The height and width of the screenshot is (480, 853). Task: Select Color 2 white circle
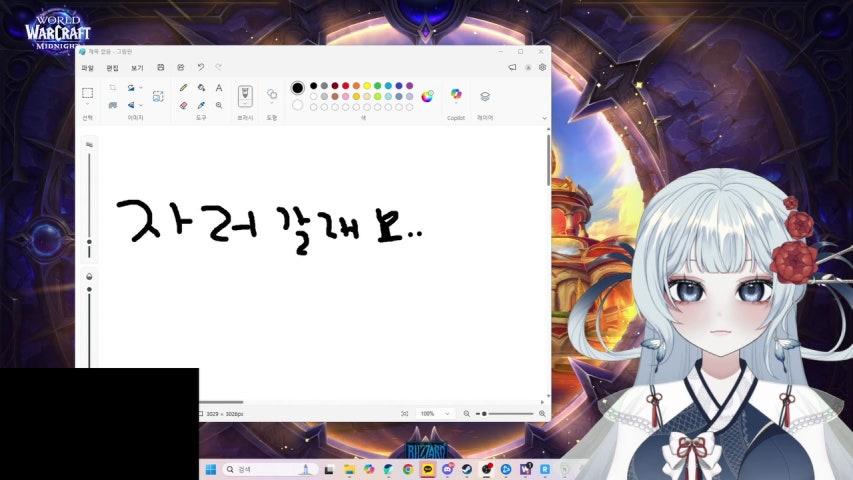tap(298, 105)
